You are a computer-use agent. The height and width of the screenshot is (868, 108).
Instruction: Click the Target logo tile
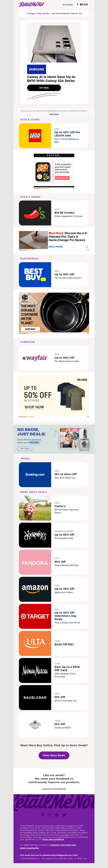click(x=35, y=616)
